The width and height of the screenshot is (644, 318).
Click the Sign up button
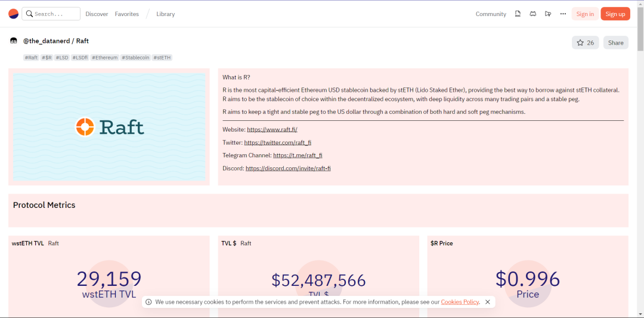click(615, 14)
